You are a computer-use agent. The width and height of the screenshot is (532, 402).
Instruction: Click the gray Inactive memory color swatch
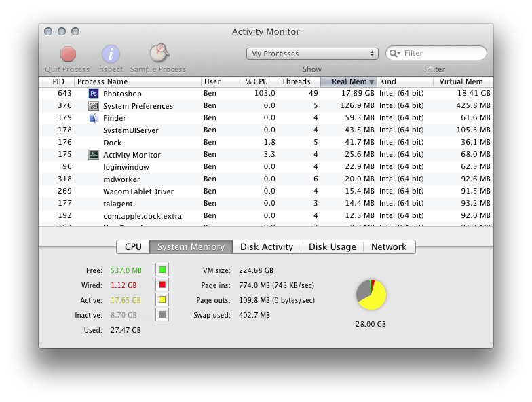[x=162, y=315]
